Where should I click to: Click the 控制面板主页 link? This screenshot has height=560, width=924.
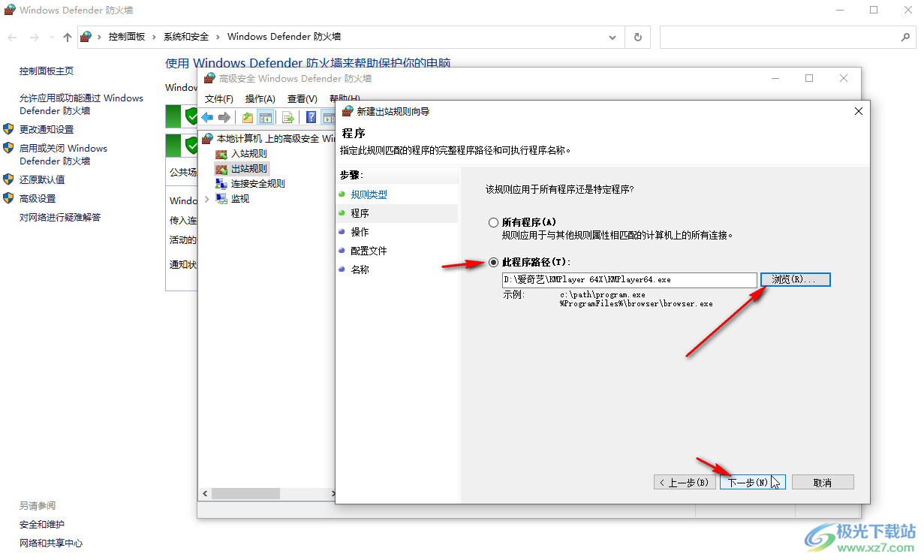[47, 71]
